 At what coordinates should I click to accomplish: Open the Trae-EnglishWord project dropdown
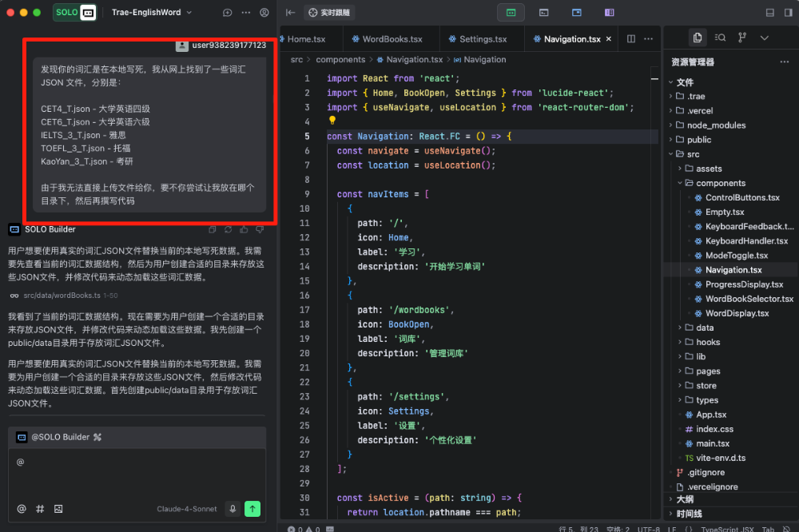[151, 12]
